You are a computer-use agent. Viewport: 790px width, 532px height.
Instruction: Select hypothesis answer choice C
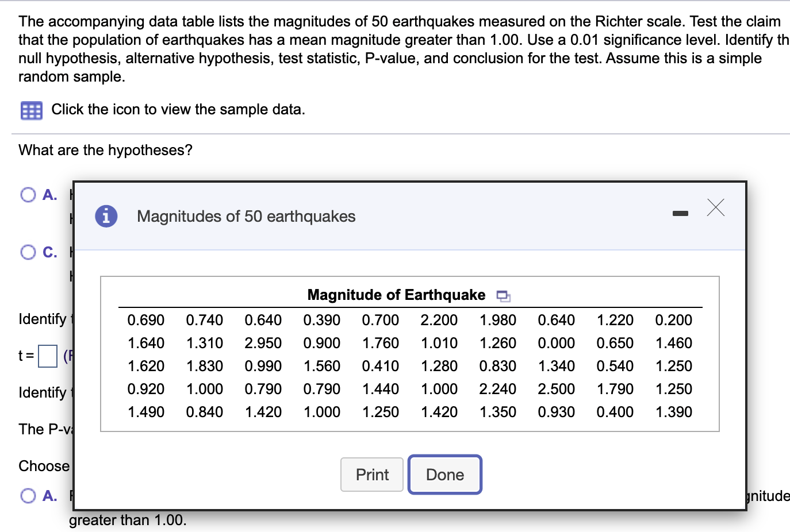(28, 252)
